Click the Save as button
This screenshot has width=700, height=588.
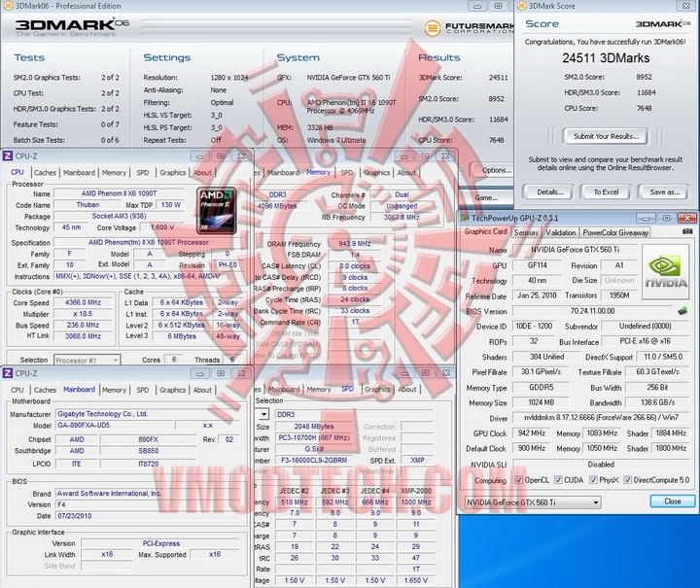tap(664, 192)
